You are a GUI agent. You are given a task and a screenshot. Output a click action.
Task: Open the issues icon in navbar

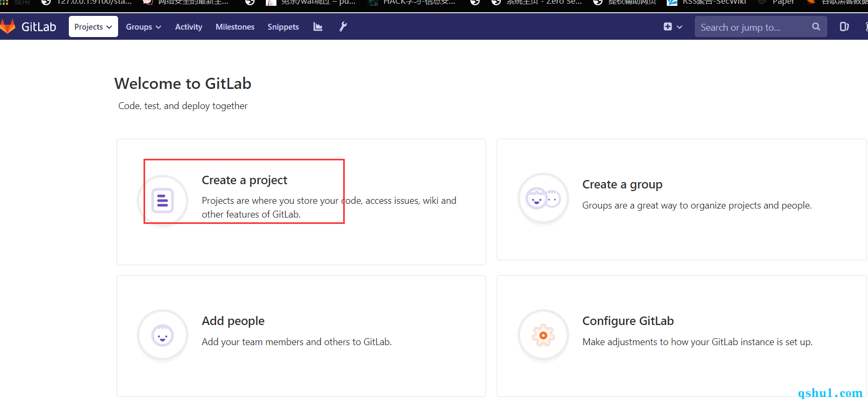tap(844, 26)
